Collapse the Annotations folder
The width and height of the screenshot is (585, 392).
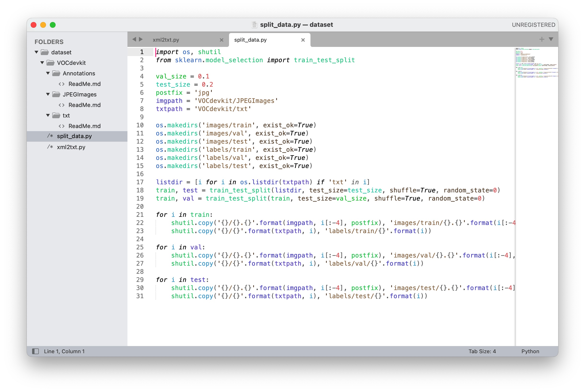tap(48, 73)
